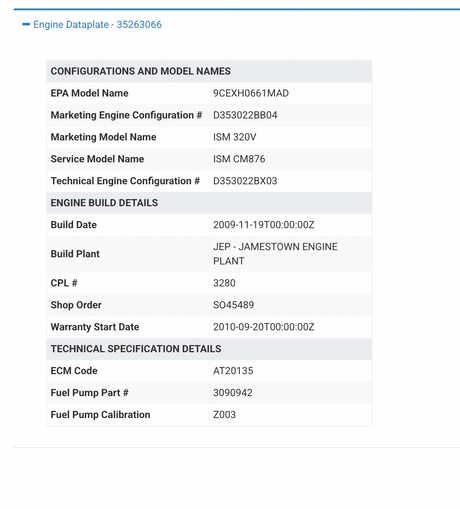
Task: Select the Warranty Start Date value
Action: (x=264, y=327)
